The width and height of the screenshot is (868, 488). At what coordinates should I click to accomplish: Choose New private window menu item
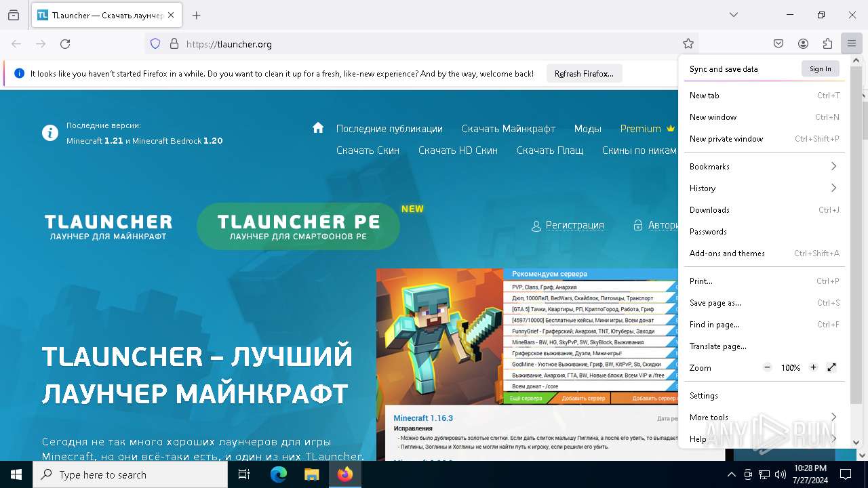pyautogui.click(x=764, y=139)
